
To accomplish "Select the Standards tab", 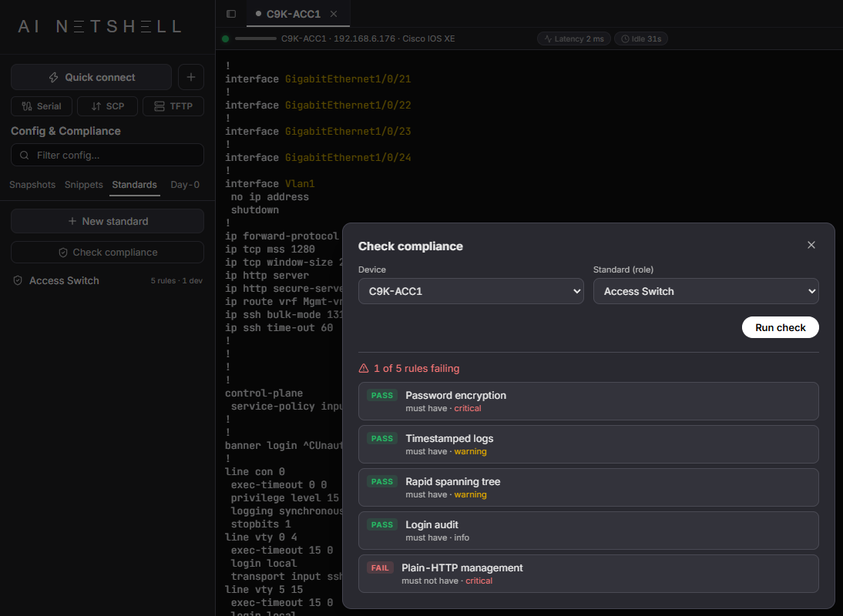I will (134, 185).
